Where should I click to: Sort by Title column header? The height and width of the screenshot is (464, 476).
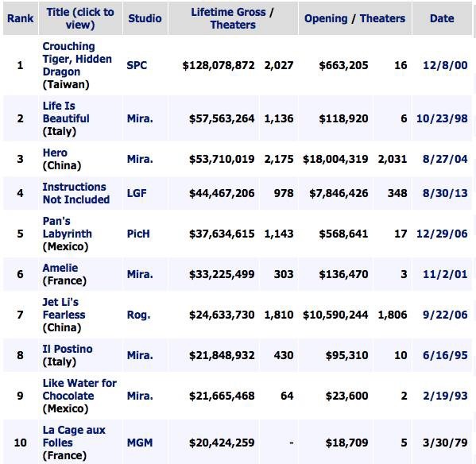tap(80, 18)
